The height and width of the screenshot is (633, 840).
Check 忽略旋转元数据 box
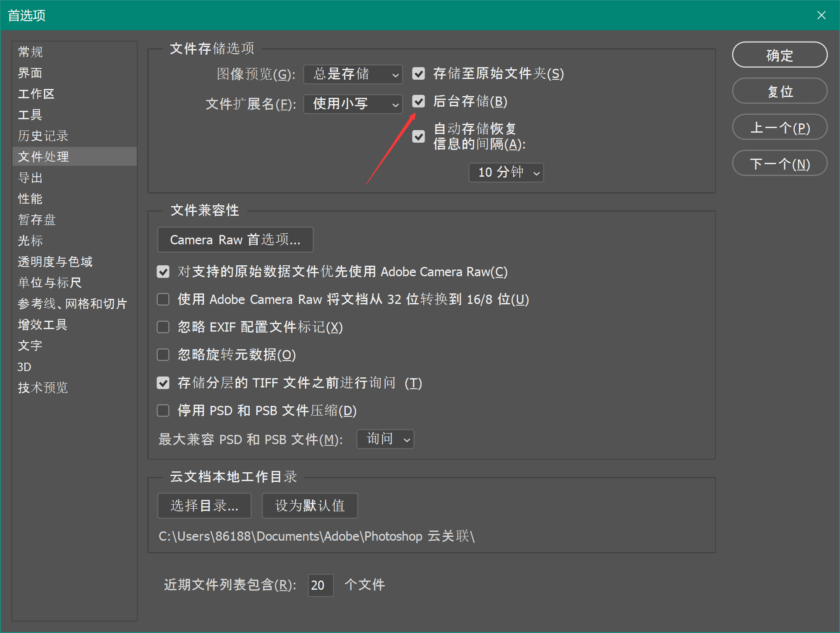pos(163,355)
